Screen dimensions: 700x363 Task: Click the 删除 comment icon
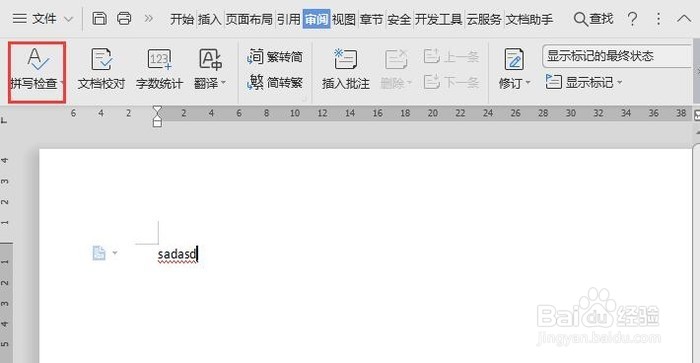coord(396,60)
